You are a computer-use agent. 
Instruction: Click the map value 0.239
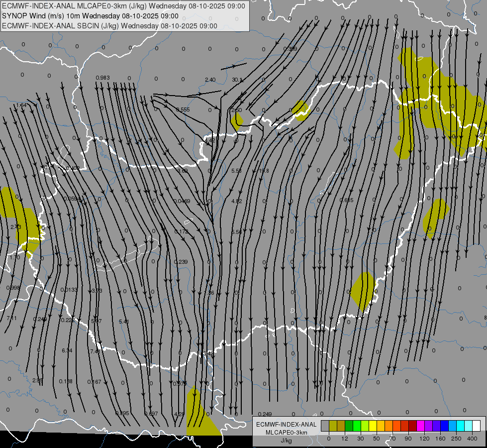point(181,262)
